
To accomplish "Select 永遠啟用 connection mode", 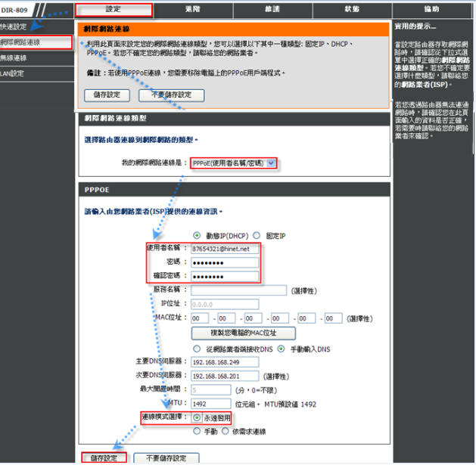I will click(198, 417).
